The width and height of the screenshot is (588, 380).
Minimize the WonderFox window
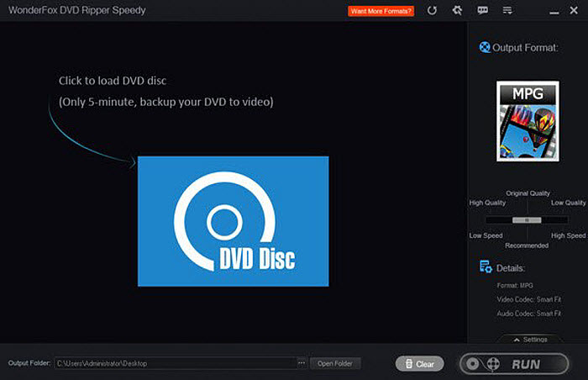(554, 13)
